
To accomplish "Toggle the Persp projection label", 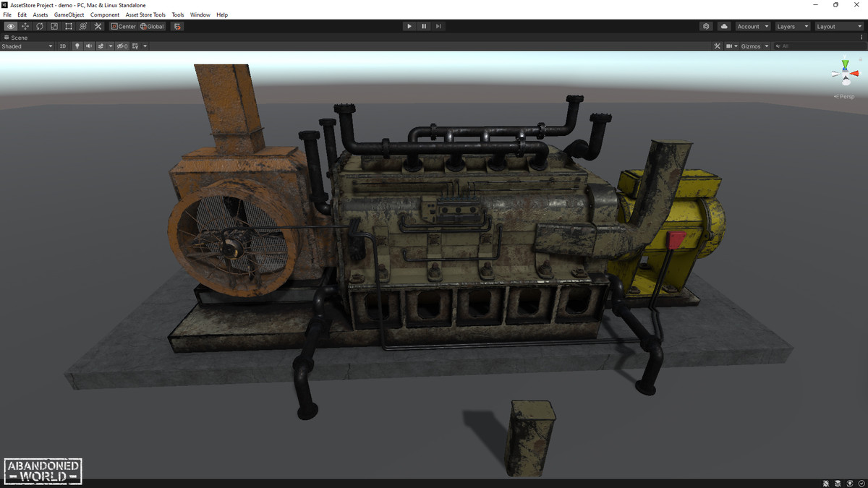I will tap(846, 96).
